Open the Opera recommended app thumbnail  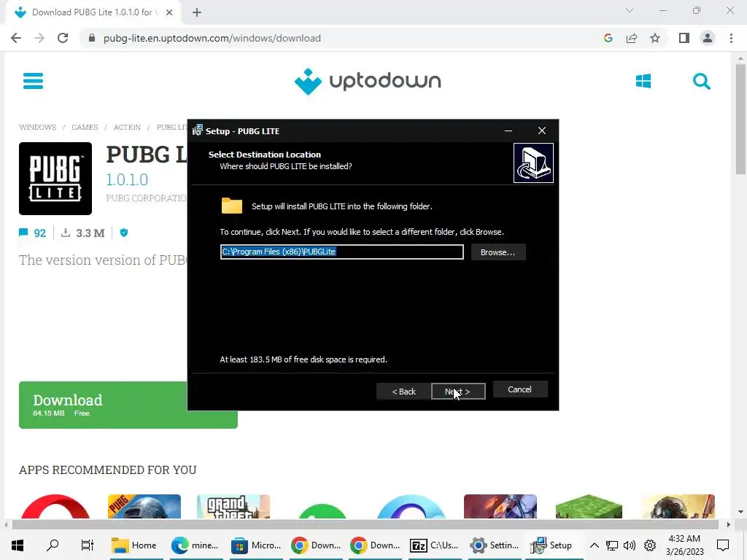pos(55,506)
